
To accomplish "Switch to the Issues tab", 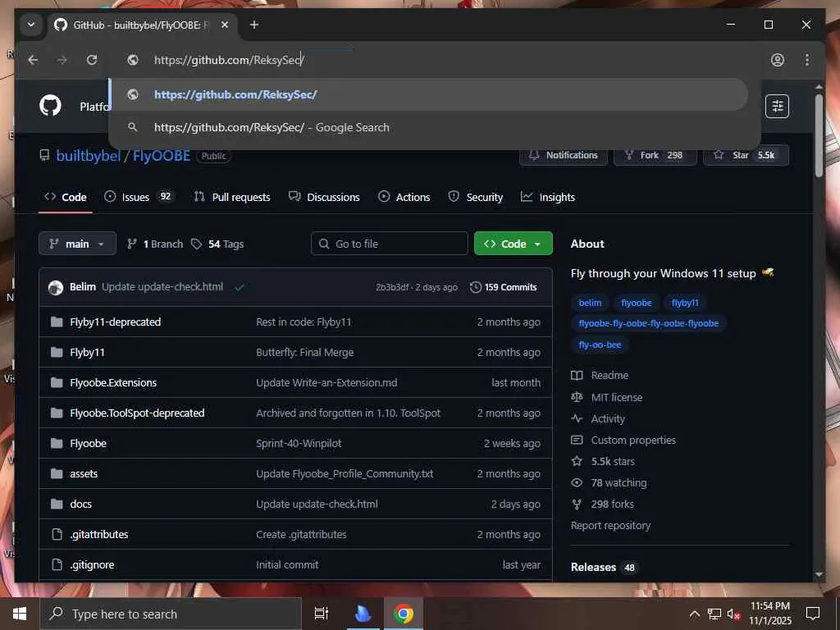I will click(139, 197).
